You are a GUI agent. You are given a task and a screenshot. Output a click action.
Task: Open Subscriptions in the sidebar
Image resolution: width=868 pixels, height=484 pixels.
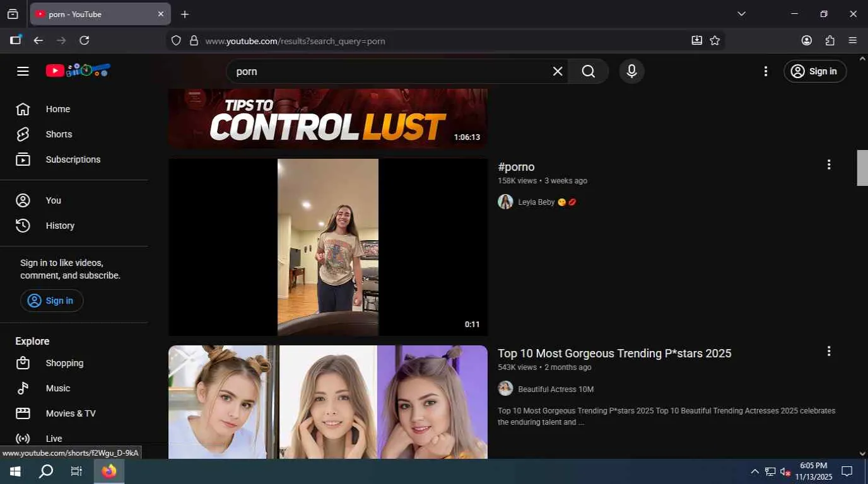[x=74, y=159]
